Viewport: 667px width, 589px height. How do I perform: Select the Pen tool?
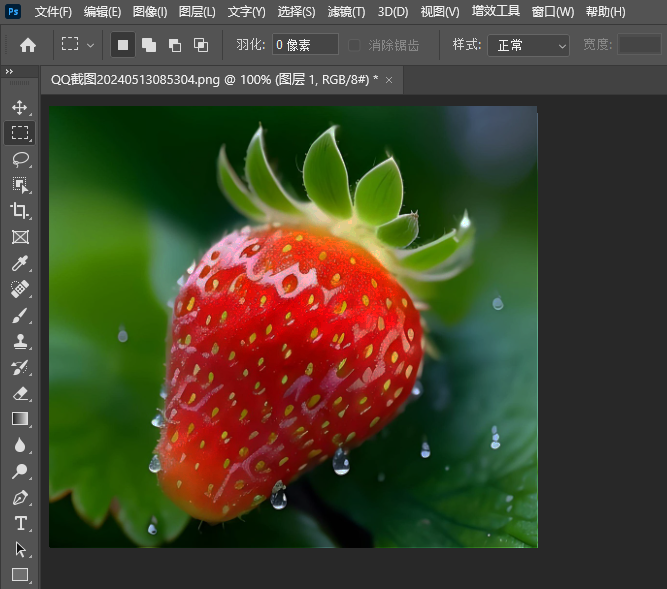click(x=20, y=497)
